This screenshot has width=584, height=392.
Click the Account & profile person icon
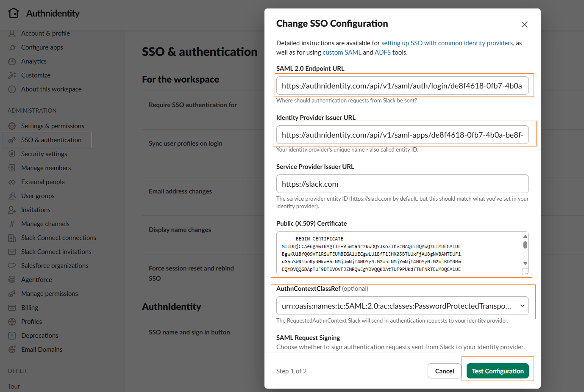coord(12,33)
